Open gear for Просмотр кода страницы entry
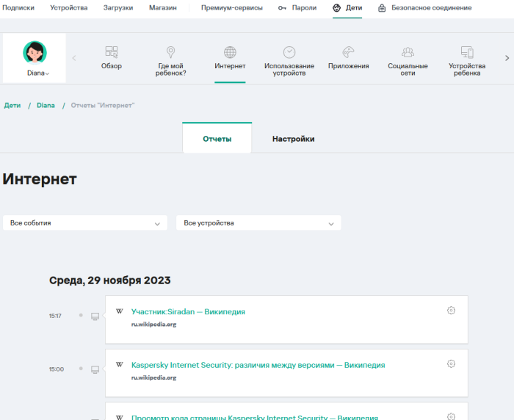 451,416
